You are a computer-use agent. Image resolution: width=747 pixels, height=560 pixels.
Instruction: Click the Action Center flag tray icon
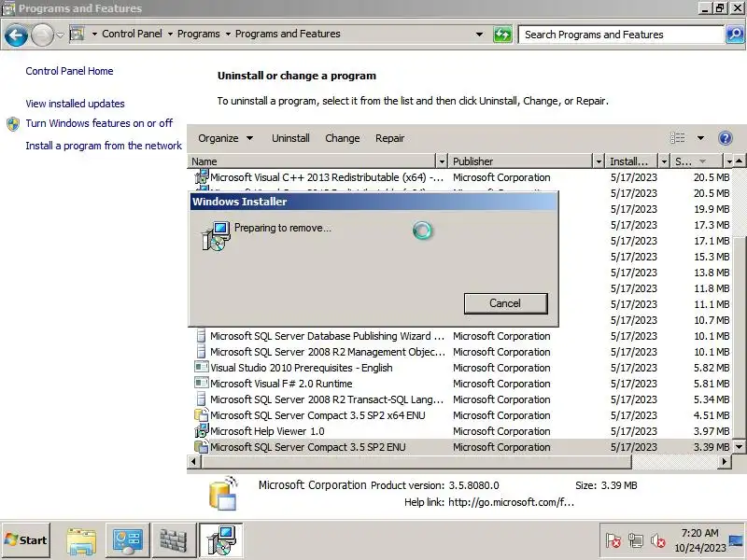[613, 540]
